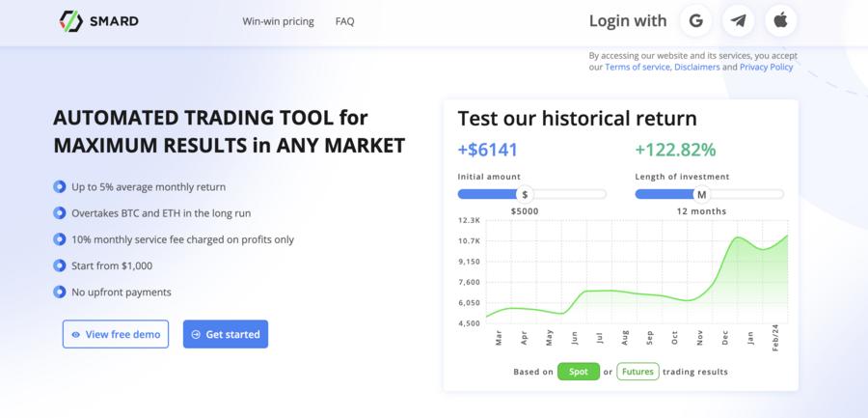The height and width of the screenshot is (418, 868).
Task: Login with Telegram icon
Action: pos(739,21)
